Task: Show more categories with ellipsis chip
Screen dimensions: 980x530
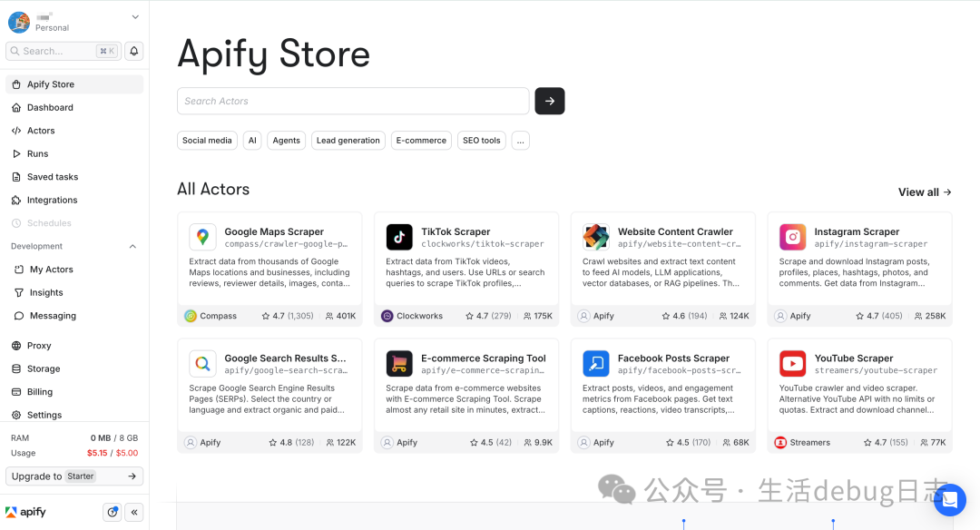Action: (521, 141)
